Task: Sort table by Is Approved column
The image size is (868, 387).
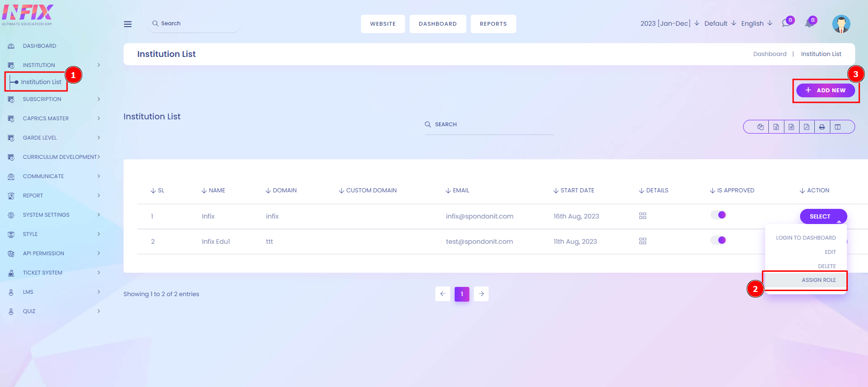Action: pyautogui.click(x=732, y=191)
